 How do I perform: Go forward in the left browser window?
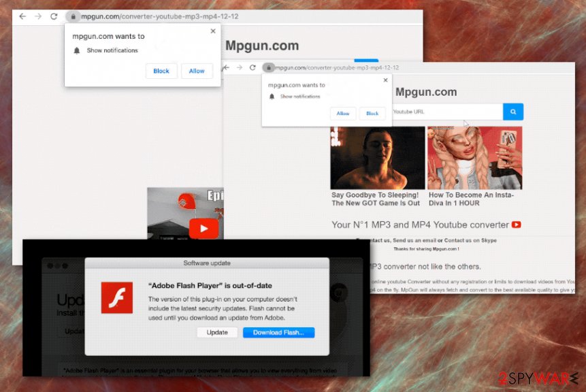pyautogui.click(x=38, y=16)
